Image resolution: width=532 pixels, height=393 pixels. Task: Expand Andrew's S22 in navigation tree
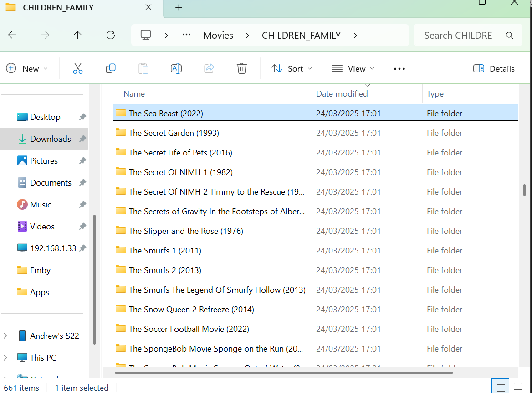tap(5, 336)
